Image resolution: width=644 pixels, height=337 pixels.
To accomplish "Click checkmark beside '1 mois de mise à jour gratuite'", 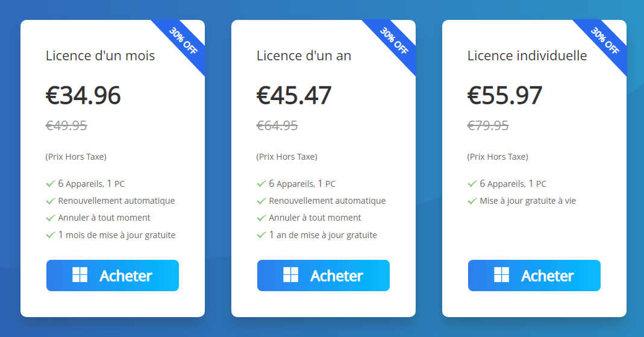I will pos(51,235).
